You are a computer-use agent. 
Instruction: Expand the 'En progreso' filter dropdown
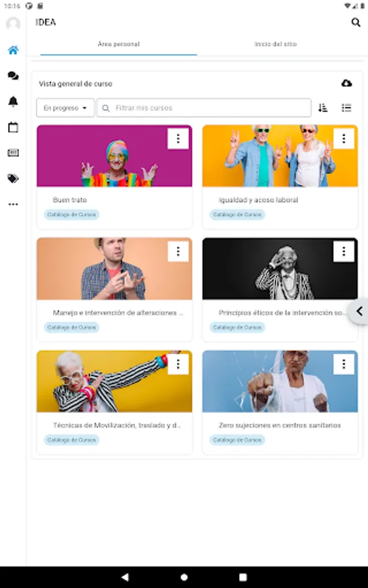[65, 108]
